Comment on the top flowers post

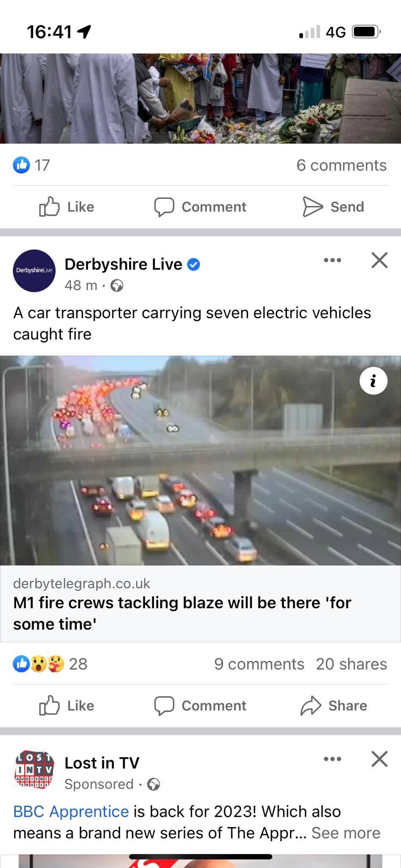pyautogui.click(x=200, y=207)
